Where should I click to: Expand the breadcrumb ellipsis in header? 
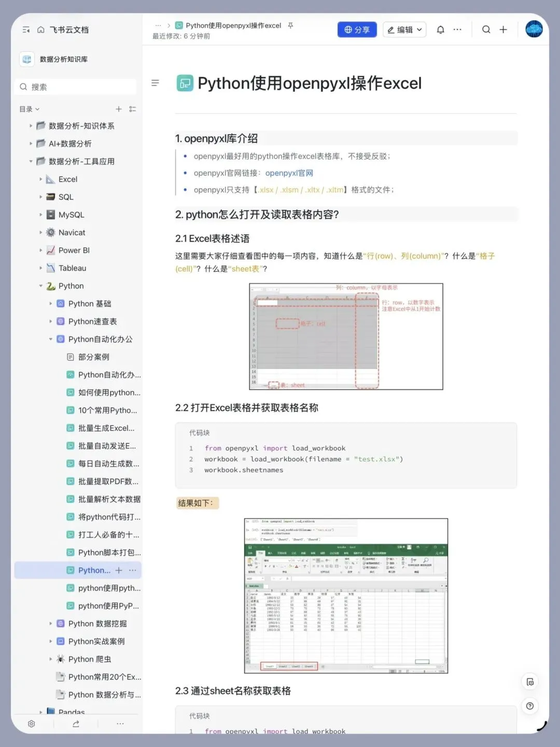coord(158,25)
